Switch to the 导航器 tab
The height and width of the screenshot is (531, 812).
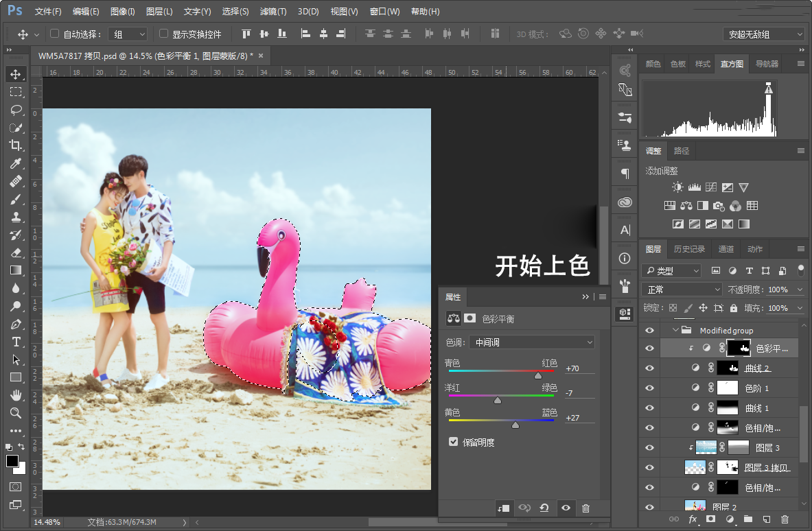(x=767, y=64)
